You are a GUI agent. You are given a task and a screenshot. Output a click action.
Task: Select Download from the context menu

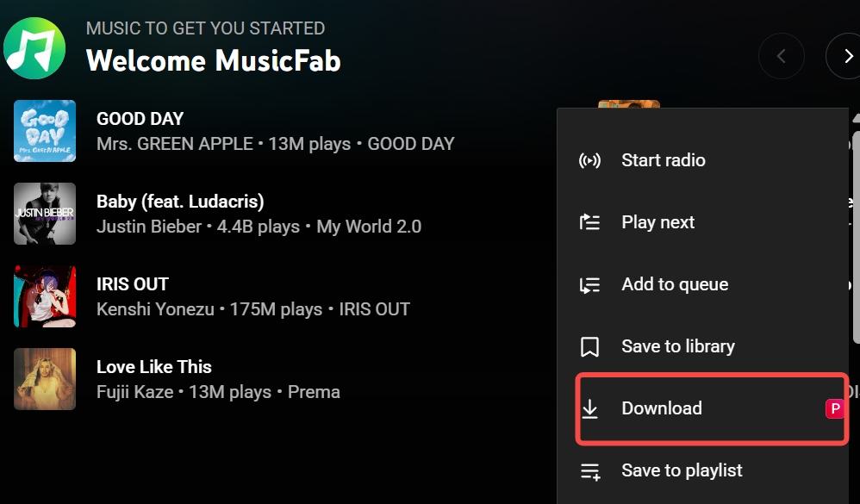[661, 408]
